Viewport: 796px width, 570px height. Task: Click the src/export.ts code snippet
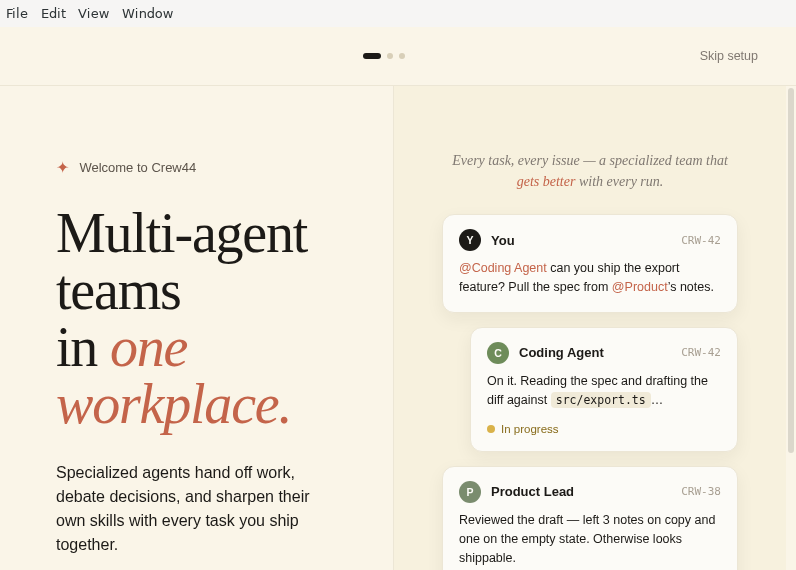tap(601, 400)
